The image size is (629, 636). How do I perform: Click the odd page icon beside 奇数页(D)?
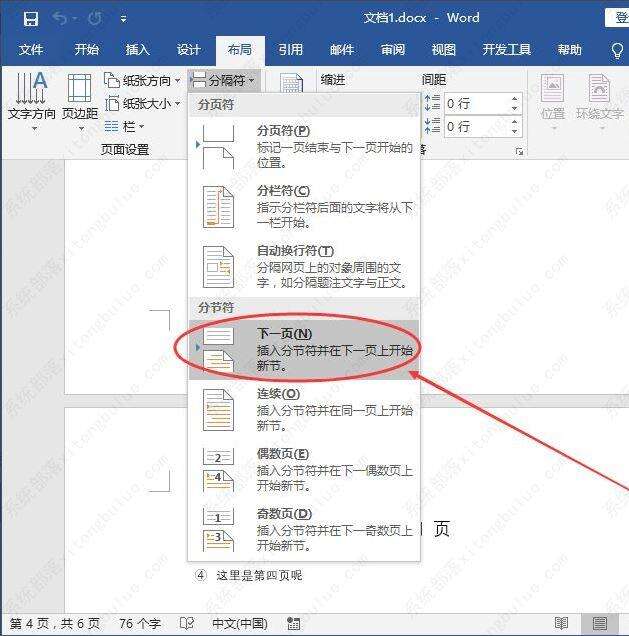tap(218, 530)
